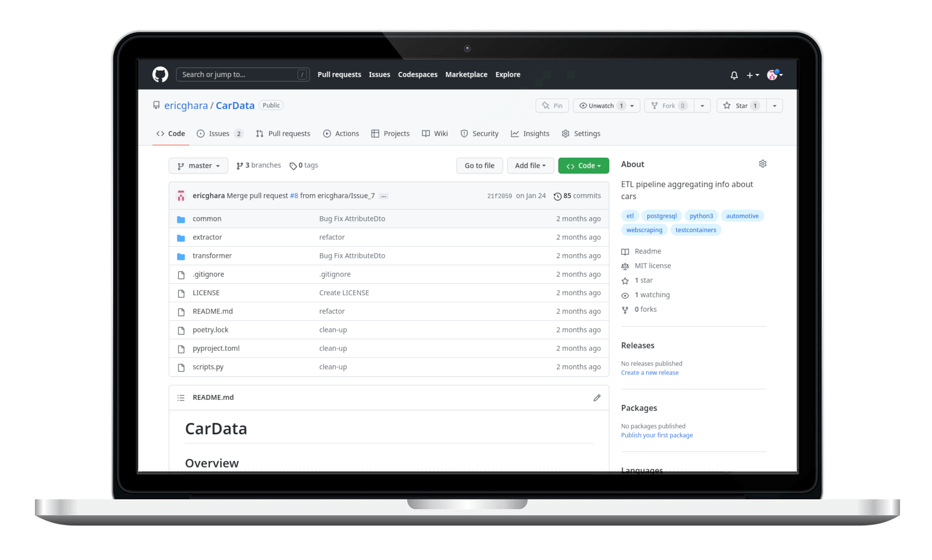Open the Fork options dropdown arrow

[x=702, y=106]
